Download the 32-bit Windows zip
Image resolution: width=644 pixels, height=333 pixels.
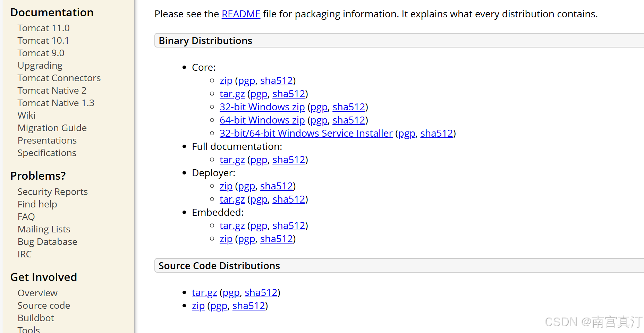[x=262, y=107]
